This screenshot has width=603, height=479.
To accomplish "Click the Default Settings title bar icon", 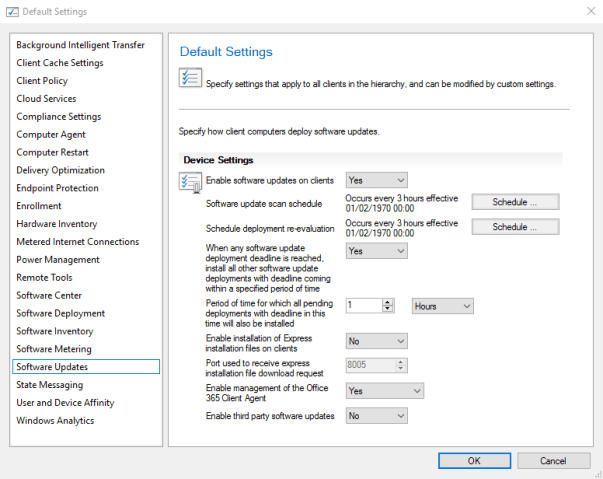I will click(12, 12).
